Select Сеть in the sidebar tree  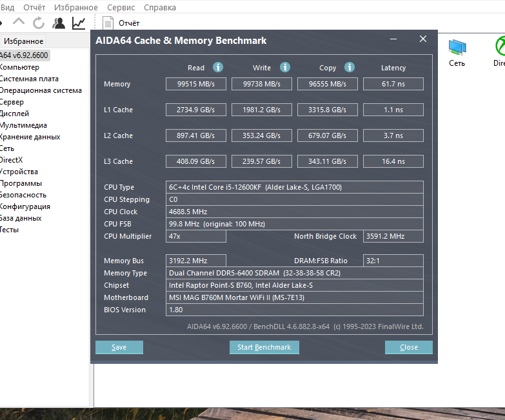click(7, 148)
